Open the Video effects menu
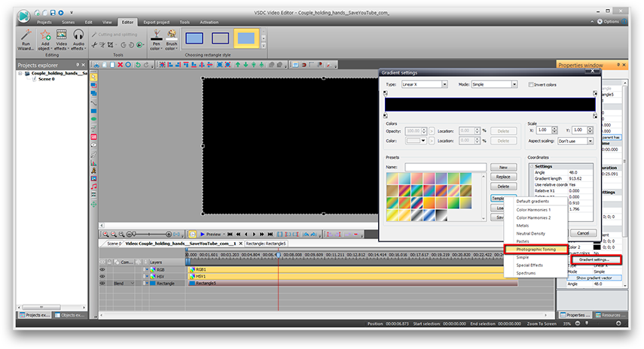 tap(61, 40)
